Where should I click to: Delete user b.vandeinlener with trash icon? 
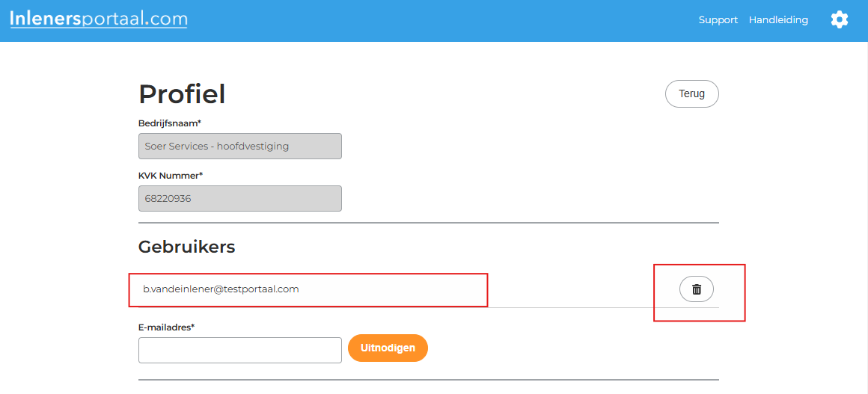697,289
